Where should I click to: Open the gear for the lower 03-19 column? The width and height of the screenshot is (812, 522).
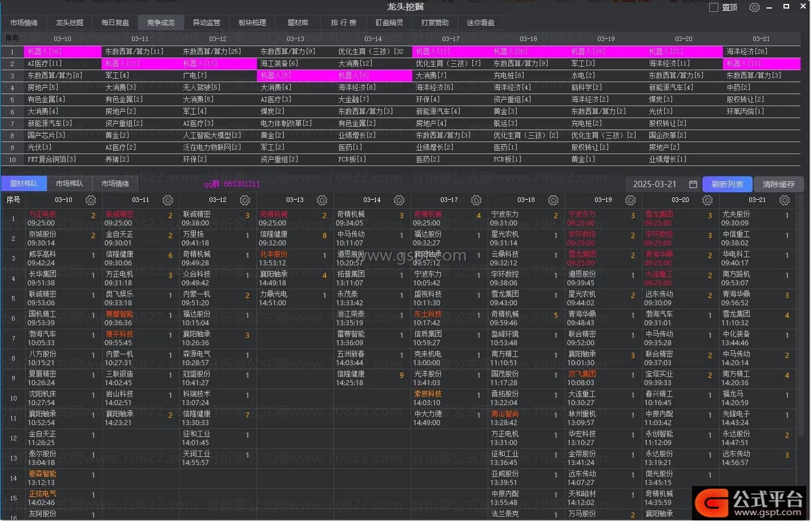[x=630, y=200]
